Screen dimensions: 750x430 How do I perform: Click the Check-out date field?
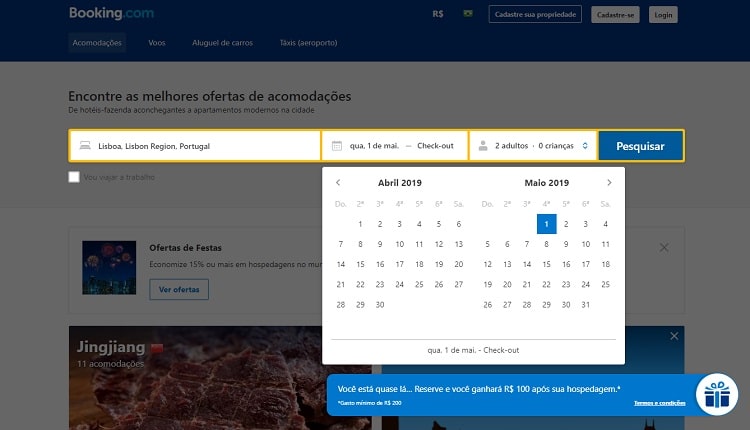(435, 145)
